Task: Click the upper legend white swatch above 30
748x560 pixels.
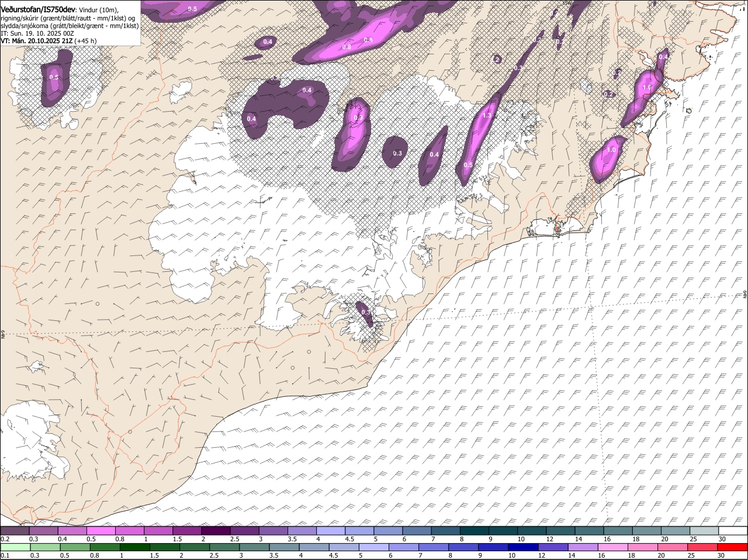Action: coord(733,531)
